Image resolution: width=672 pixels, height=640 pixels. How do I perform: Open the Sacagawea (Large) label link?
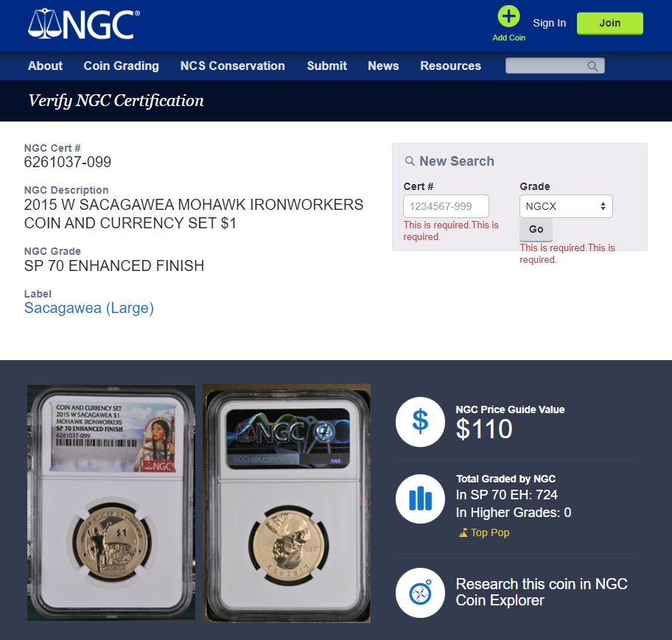pos(88,308)
